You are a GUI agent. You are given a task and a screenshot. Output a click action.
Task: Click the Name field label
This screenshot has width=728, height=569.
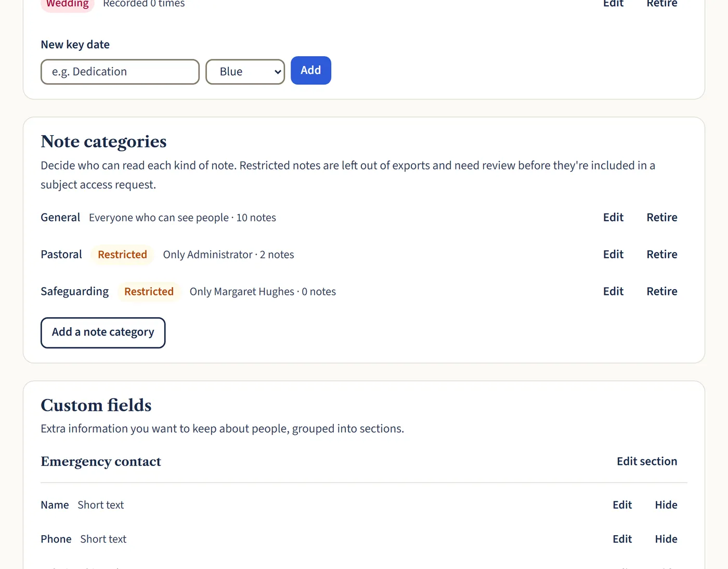pos(55,505)
